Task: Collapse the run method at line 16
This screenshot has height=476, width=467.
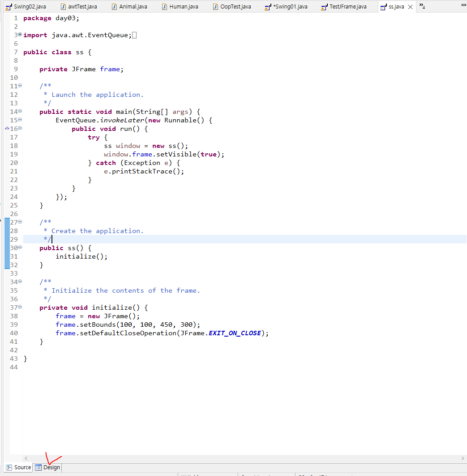Action: click(20, 128)
